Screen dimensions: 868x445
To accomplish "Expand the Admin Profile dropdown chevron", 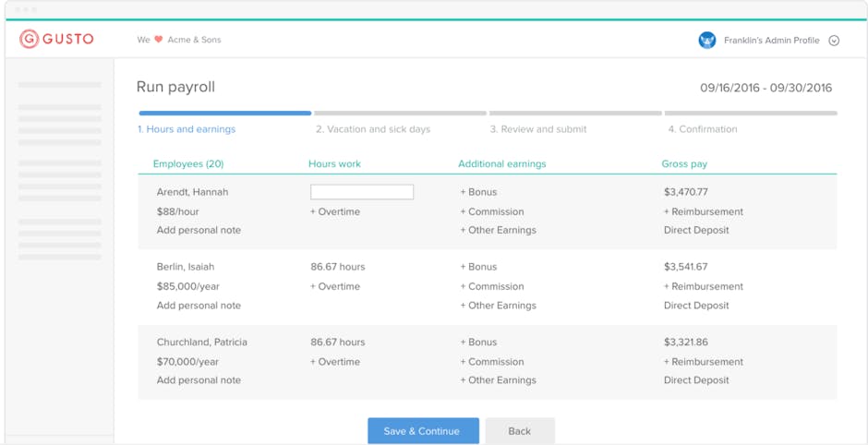I will [x=834, y=41].
